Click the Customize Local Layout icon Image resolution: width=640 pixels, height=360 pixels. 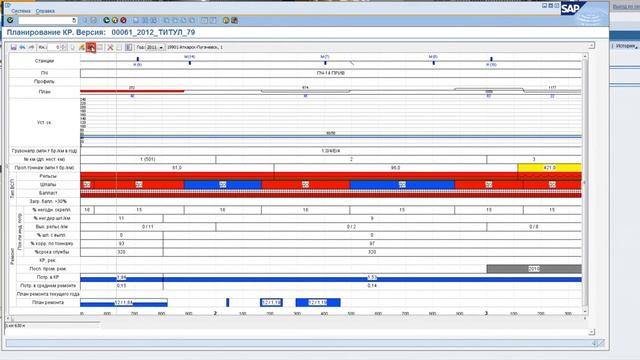[234, 20]
